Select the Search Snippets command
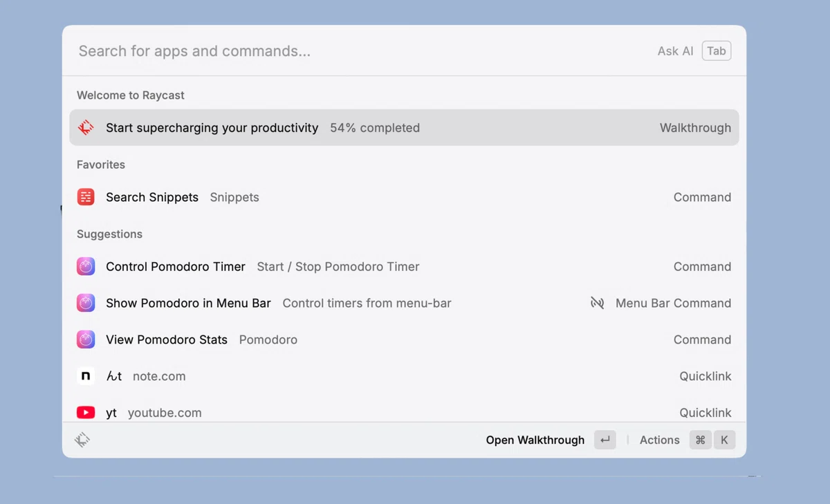The width and height of the screenshot is (830, 504). [404, 197]
